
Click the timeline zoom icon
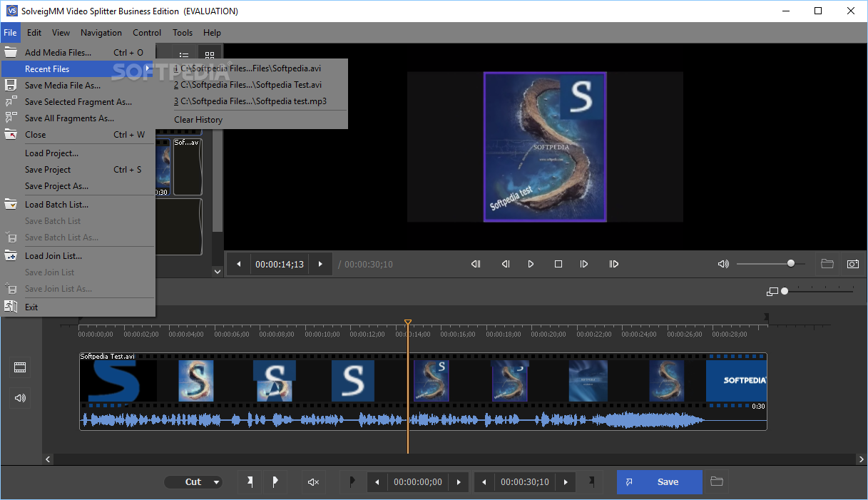(x=772, y=292)
